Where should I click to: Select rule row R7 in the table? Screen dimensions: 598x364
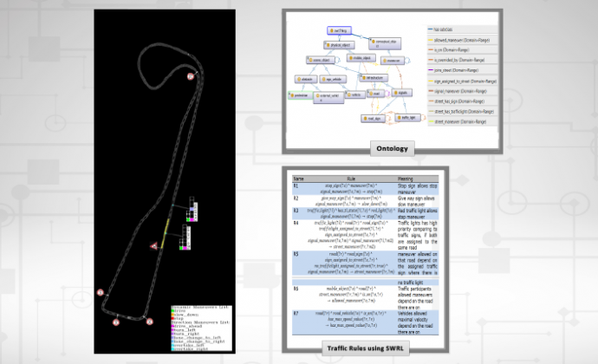click(x=366, y=322)
